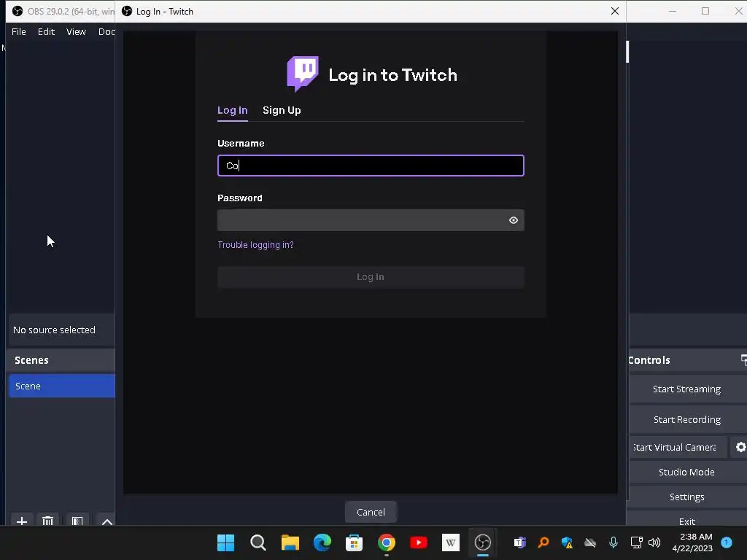Screen dimensions: 747x560
Task: Click Exit in Controls panel
Action: click(686, 521)
